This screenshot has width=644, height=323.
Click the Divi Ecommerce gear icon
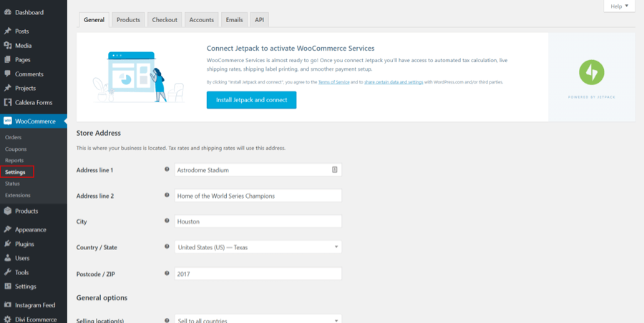(x=7, y=319)
